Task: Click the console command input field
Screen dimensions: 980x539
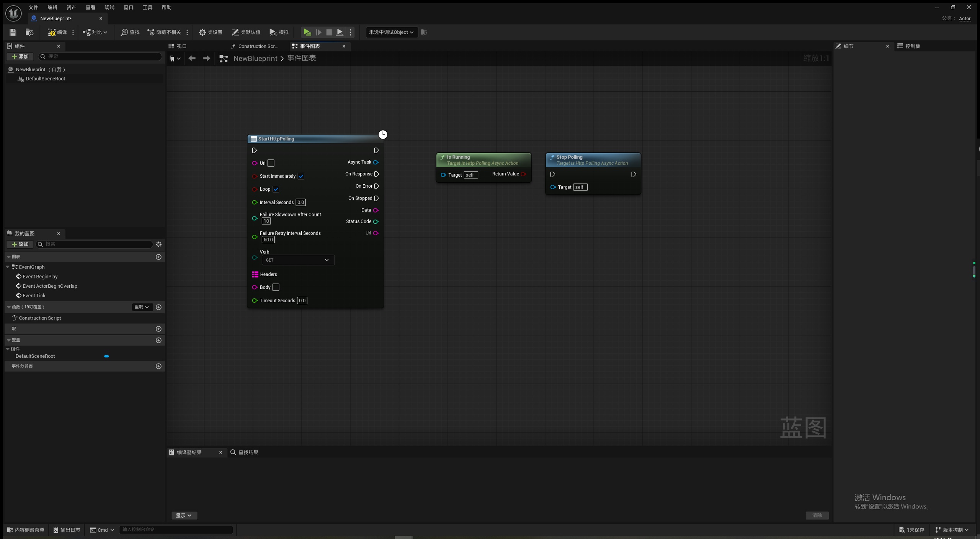Action: pyautogui.click(x=176, y=529)
